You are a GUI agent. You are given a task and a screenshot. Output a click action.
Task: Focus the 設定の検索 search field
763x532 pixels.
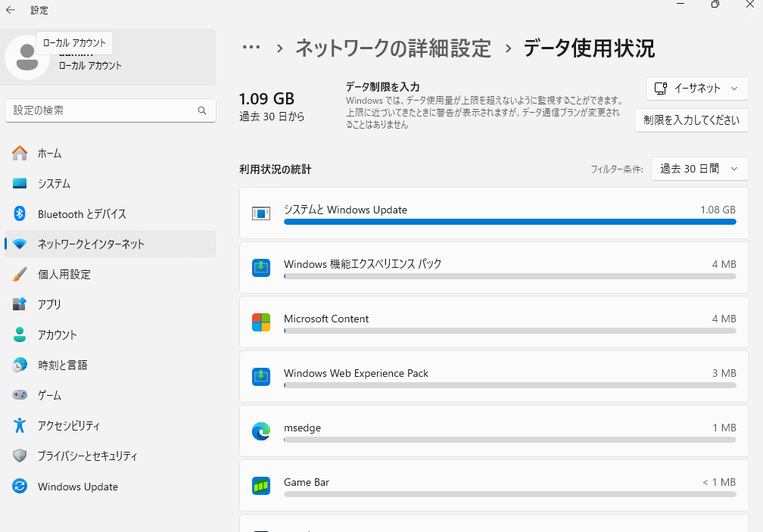[x=110, y=110]
